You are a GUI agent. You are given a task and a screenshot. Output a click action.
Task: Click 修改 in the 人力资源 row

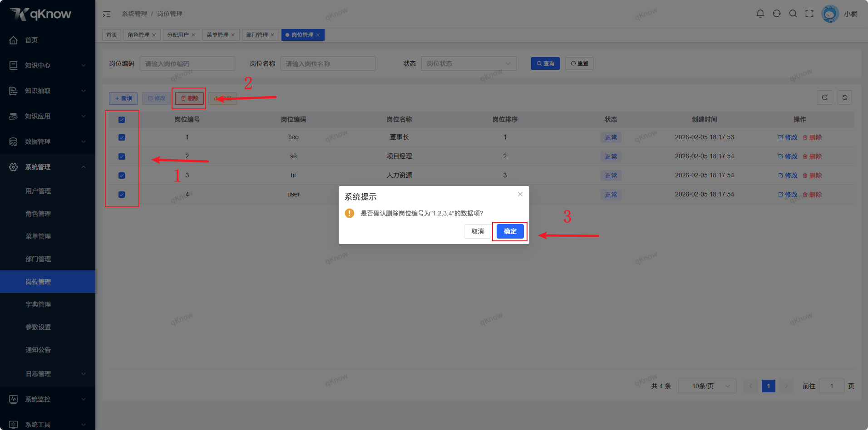pyautogui.click(x=788, y=176)
